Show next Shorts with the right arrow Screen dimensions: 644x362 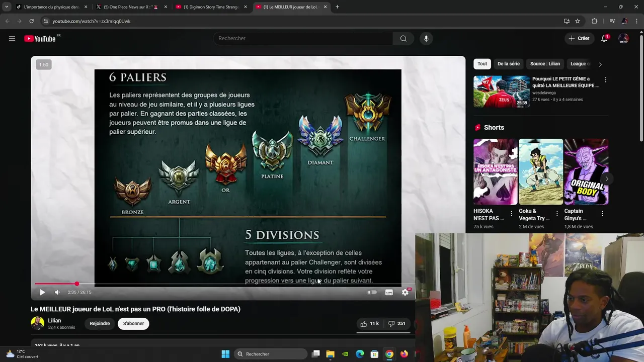607,178
